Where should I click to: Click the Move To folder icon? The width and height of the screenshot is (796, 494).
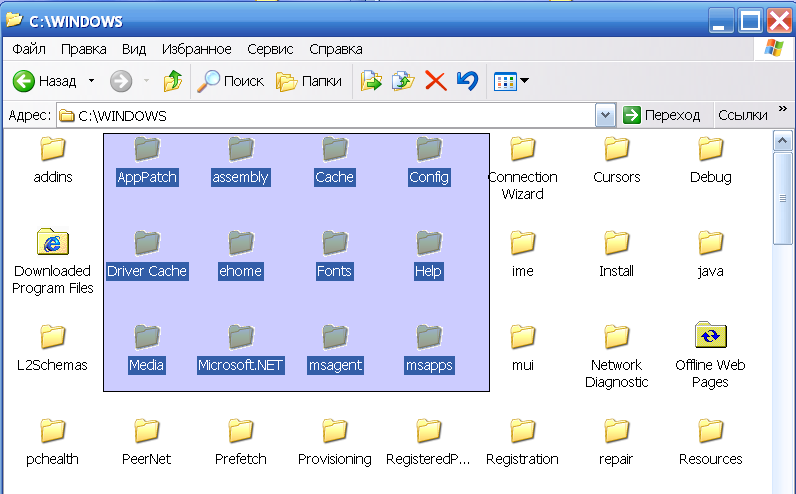371,81
